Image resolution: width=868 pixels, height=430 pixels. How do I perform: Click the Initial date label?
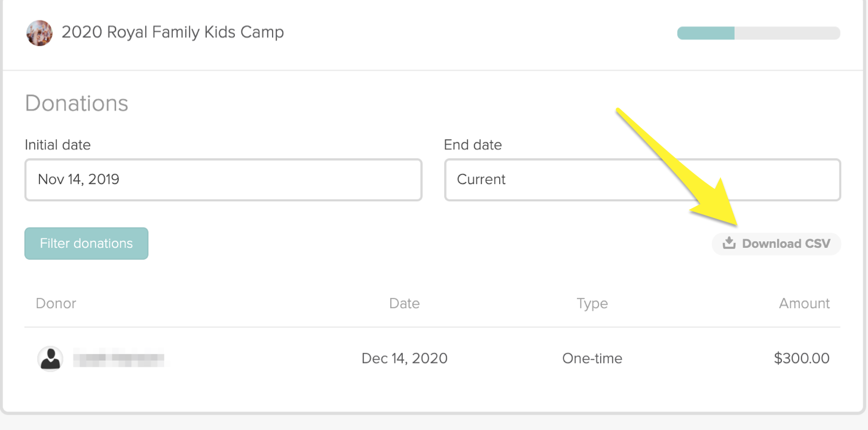58,145
